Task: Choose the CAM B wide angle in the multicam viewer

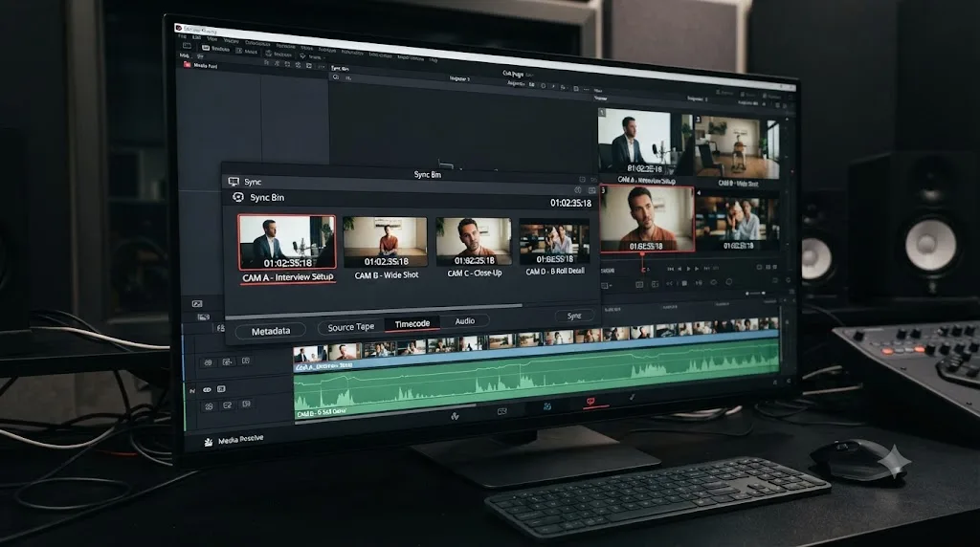Action: 737,147
